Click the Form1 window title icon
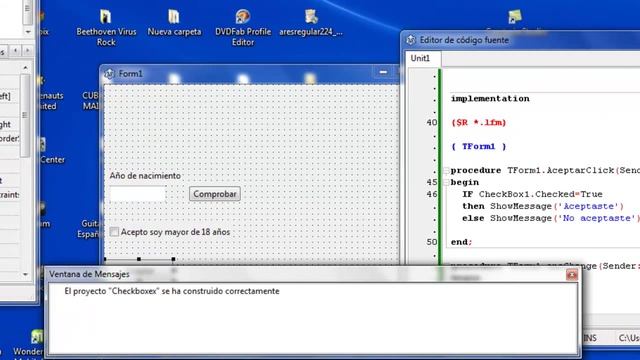This screenshot has width=640, height=360. 109,74
